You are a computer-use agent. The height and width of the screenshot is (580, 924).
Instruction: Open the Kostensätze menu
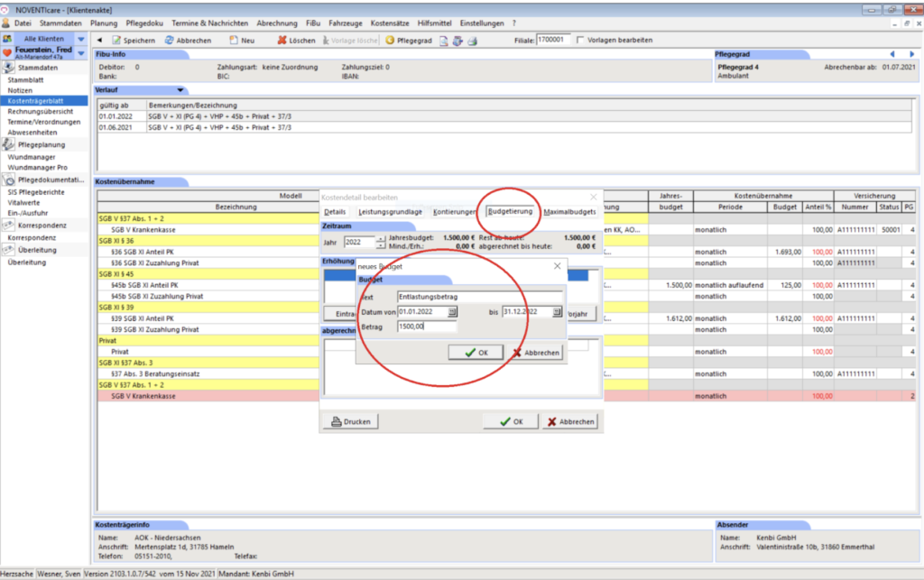390,23
